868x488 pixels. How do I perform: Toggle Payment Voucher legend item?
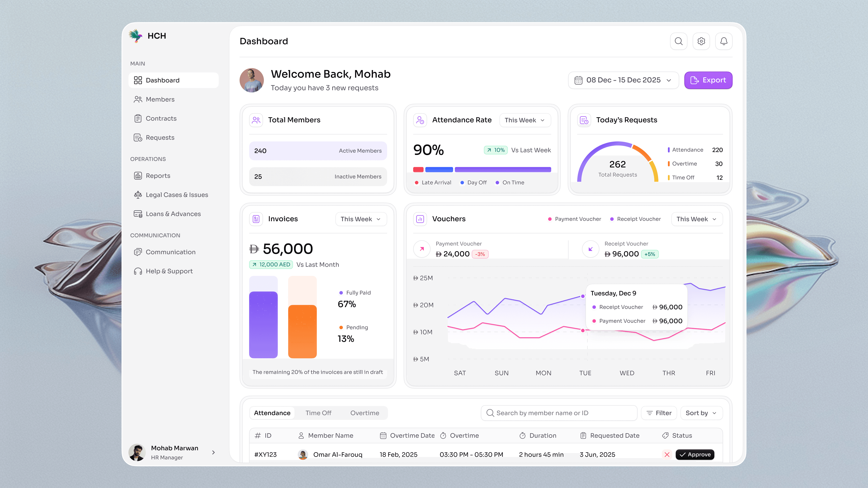click(575, 219)
